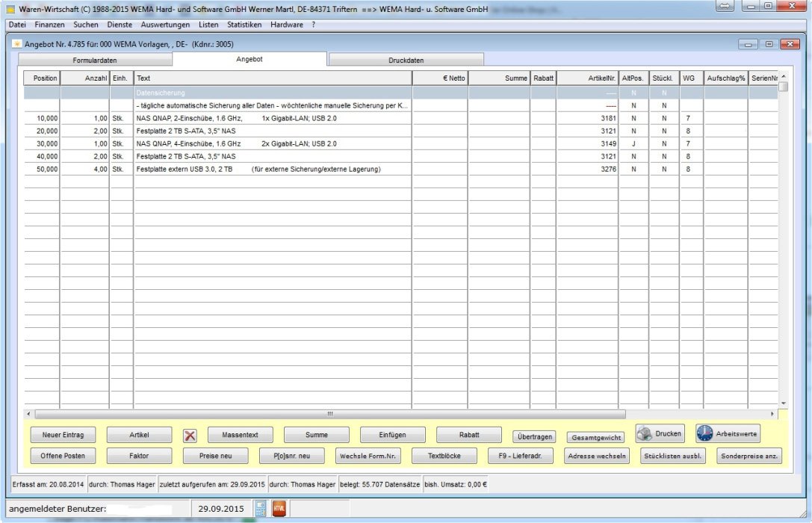Click the Stücklisten ausbl. button

673,456
